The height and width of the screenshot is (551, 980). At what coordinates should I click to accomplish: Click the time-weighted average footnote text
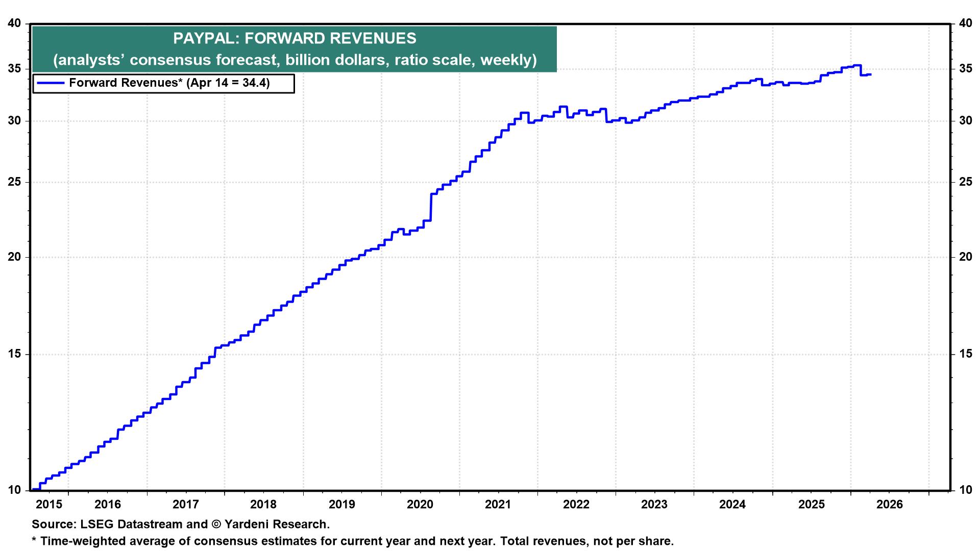pyautogui.click(x=352, y=541)
